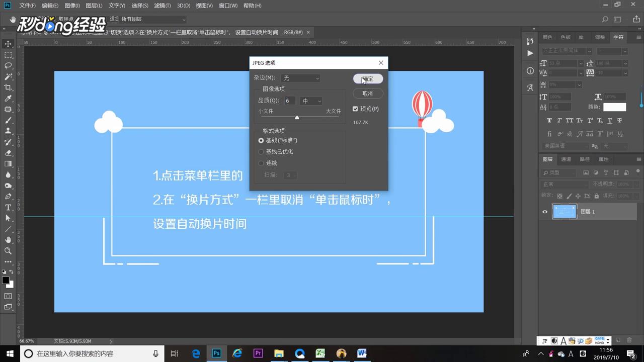
Task: Click the lock all padlock icon
Action: pyautogui.click(x=597, y=196)
